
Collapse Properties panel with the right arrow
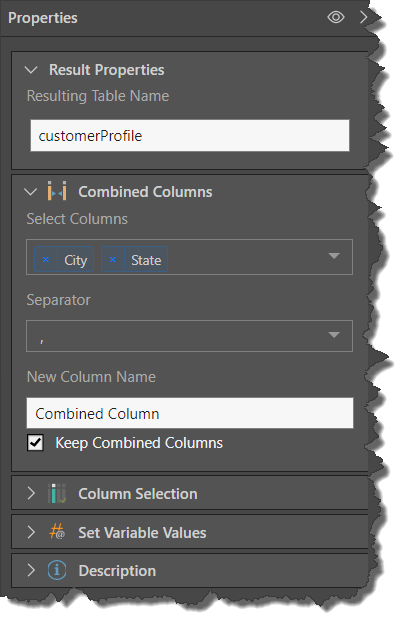click(364, 17)
